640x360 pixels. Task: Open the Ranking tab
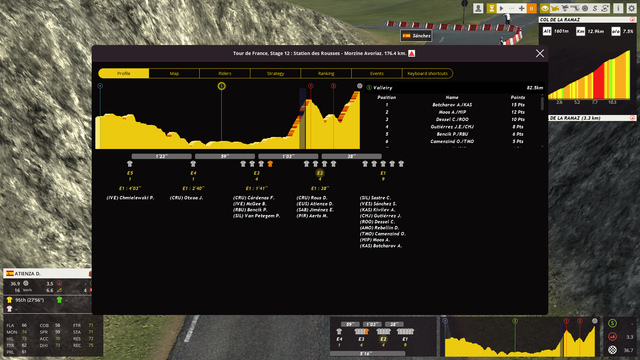pyautogui.click(x=326, y=73)
